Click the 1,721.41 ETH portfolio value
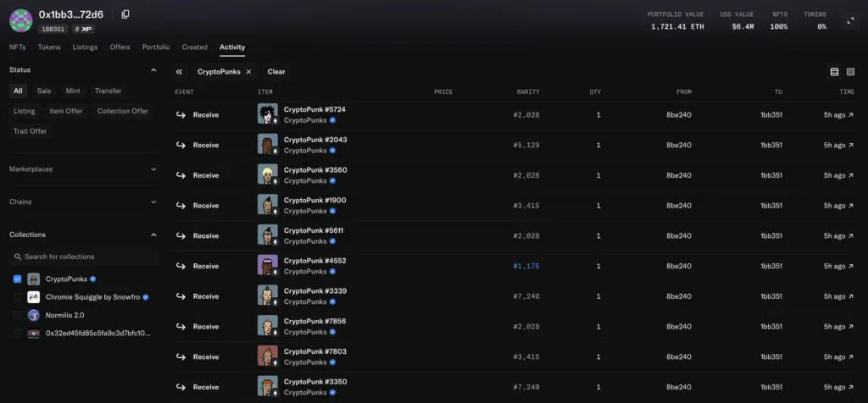868x403 pixels. pyautogui.click(x=677, y=26)
